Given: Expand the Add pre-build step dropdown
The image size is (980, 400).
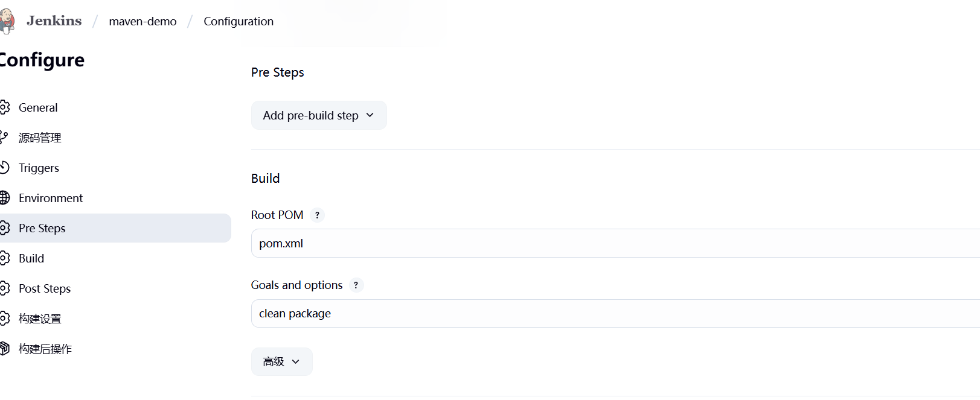Looking at the screenshot, I should [x=319, y=115].
